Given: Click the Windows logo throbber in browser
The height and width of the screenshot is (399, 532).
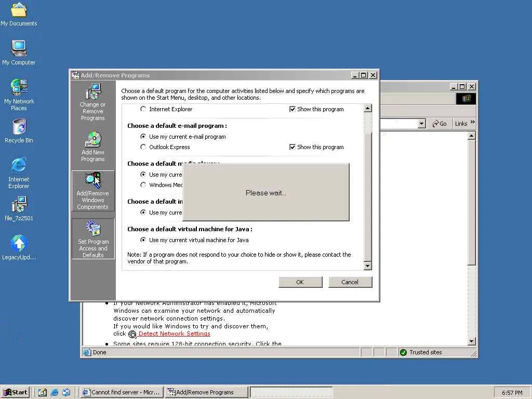Looking at the screenshot, I should point(466,99).
